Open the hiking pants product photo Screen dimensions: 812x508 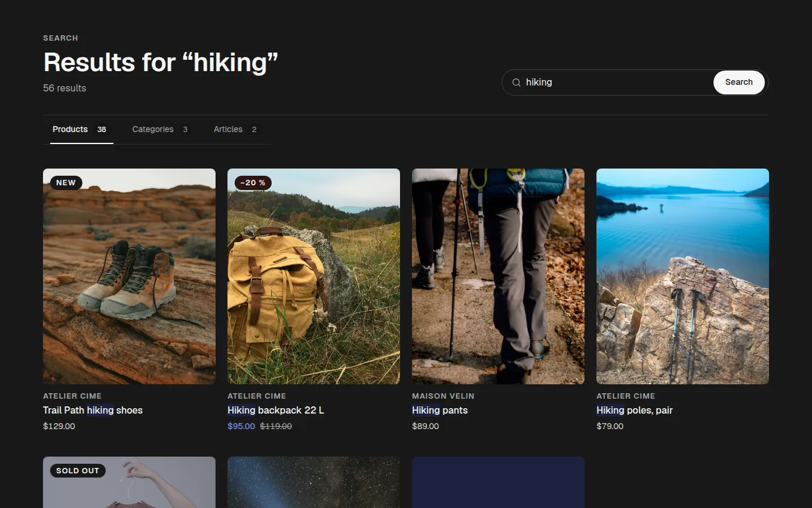(x=498, y=276)
